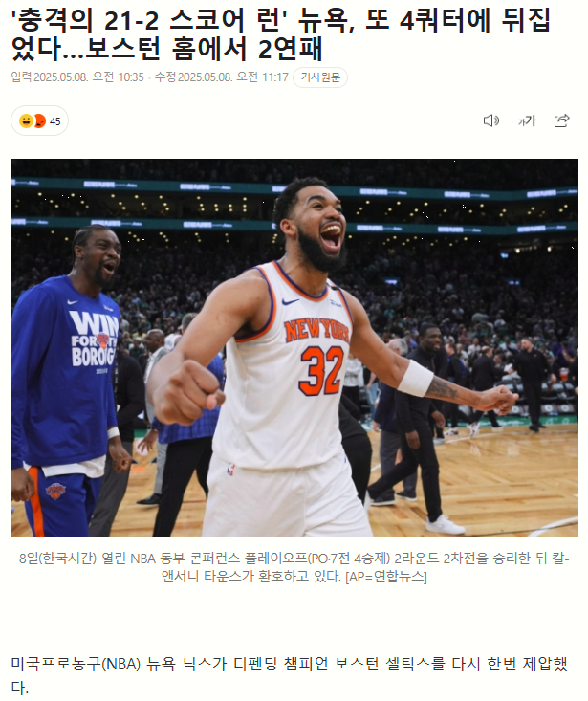Click headline text '보스턴 홈에서 2연패'
Viewport: 588px width, 701px height.
(204, 48)
